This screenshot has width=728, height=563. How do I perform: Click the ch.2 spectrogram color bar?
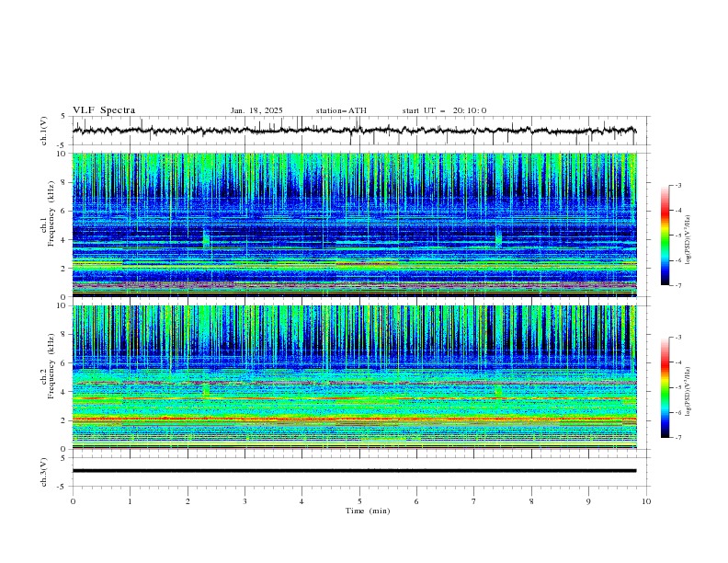pos(665,387)
